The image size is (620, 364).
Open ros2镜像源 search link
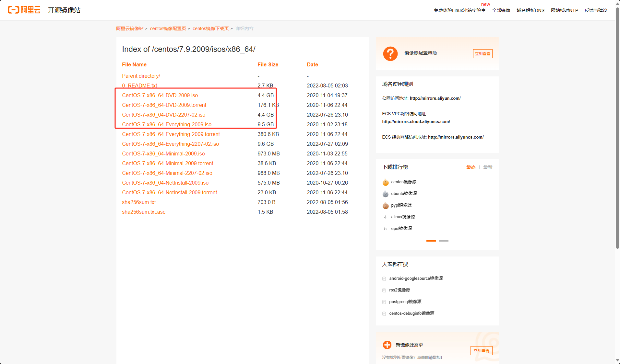400,290
